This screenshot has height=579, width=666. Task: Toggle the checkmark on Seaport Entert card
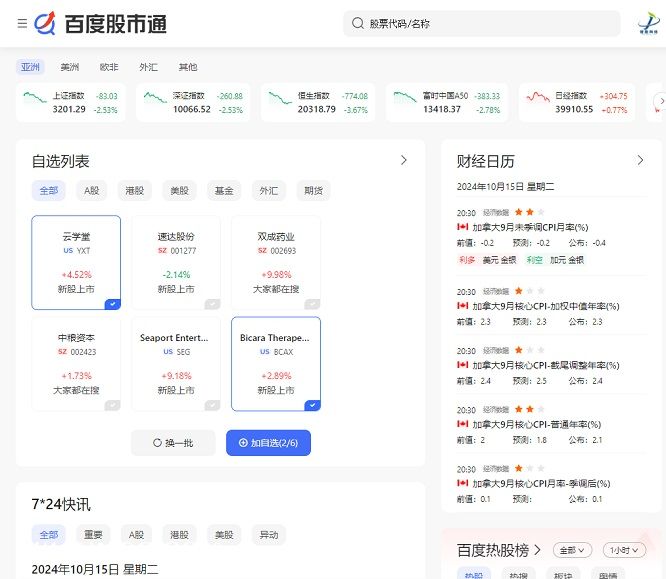[x=212, y=405]
